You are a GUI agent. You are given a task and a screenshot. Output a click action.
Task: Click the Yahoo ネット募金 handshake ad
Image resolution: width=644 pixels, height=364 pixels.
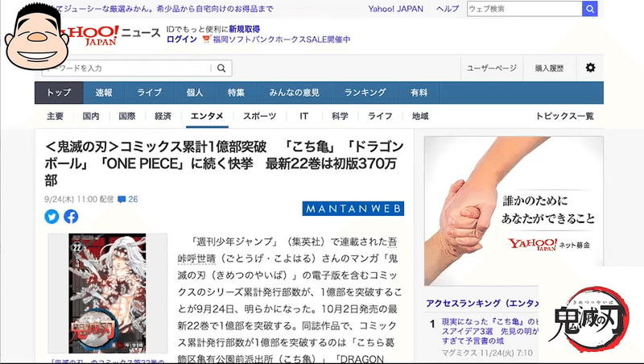click(x=514, y=211)
